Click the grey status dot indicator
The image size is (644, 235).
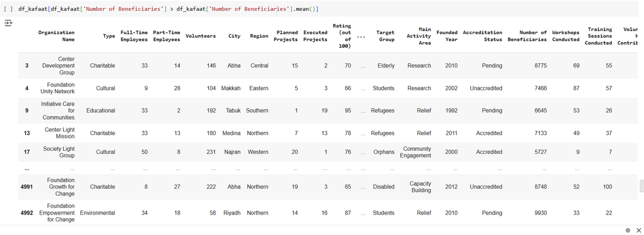tap(628, 230)
